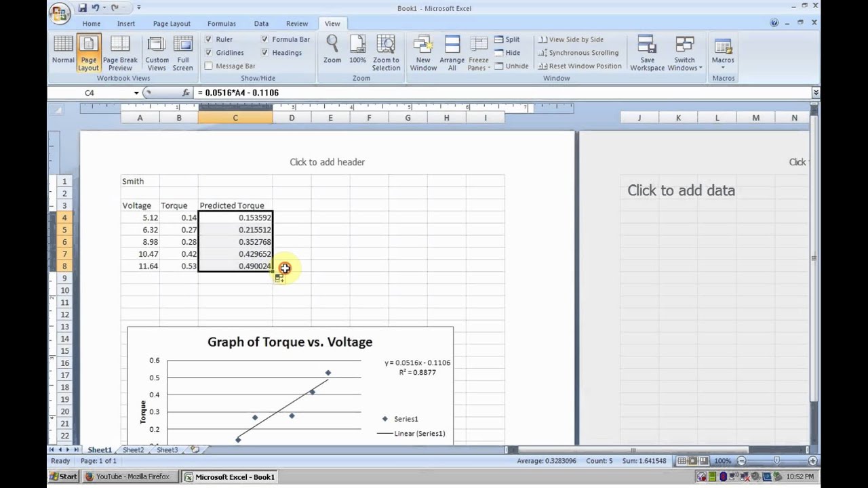This screenshot has width=868, height=488.
Task: Click the formula bar input field
Action: [502, 92]
